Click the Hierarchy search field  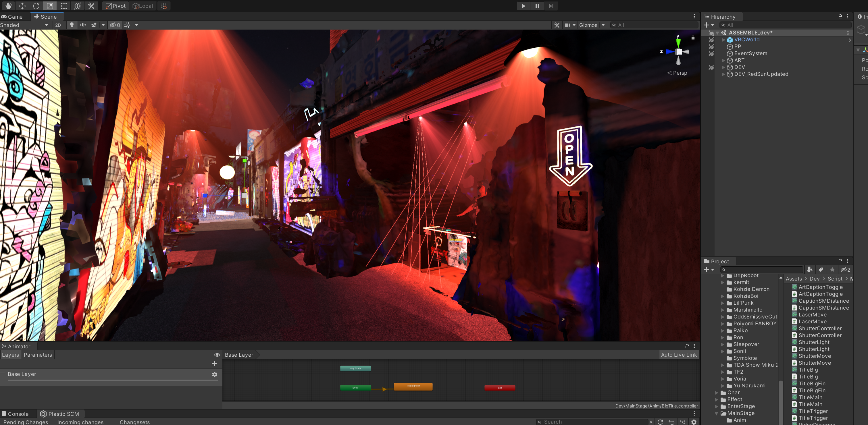pos(785,25)
